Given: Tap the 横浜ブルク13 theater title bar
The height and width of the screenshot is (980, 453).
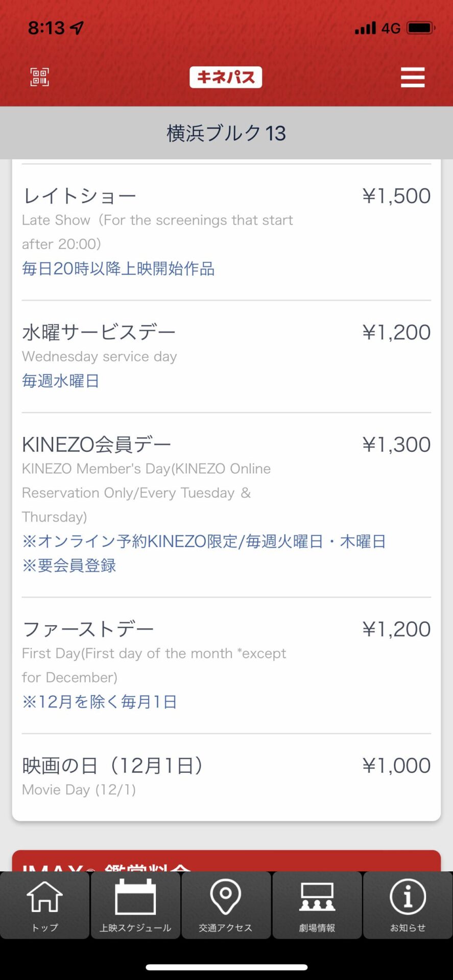Looking at the screenshot, I should click(226, 133).
